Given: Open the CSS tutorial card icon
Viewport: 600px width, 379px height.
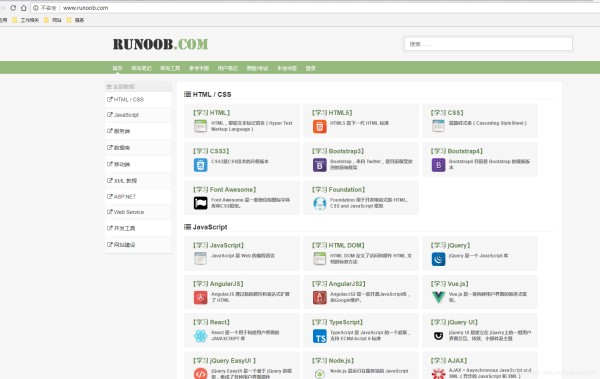Looking at the screenshot, I should click(x=438, y=126).
